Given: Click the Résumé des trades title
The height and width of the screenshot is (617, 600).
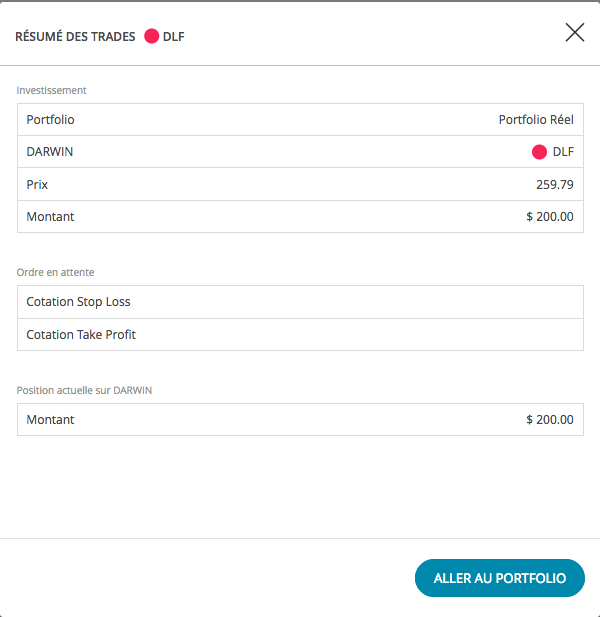Looking at the screenshot, I should [75, 37].
